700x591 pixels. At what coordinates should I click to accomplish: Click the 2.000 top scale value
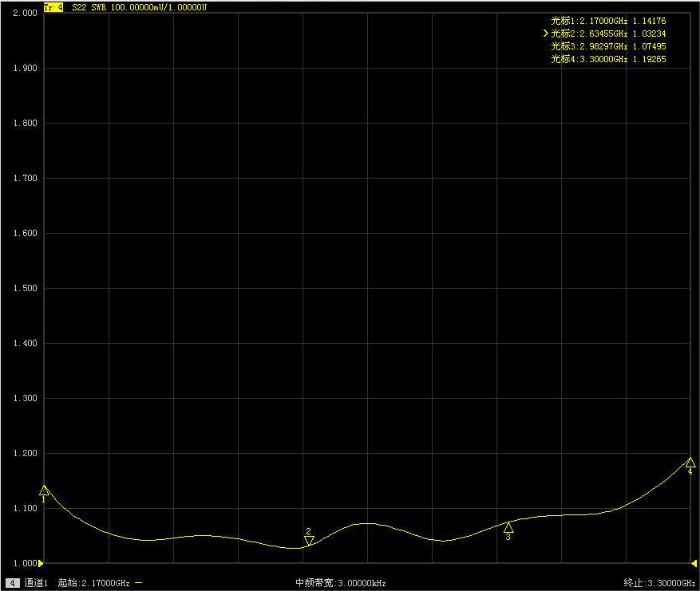(x=26, y=14)
